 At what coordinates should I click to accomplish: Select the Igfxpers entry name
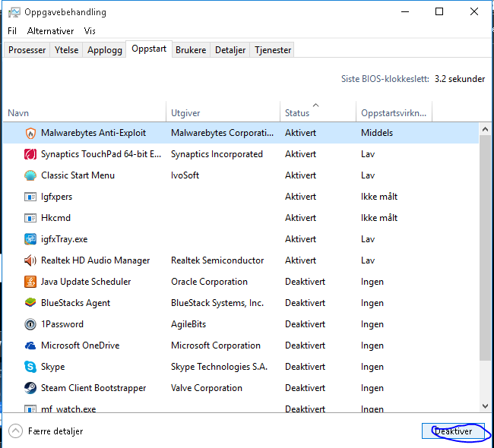click(x=57, y=197)
